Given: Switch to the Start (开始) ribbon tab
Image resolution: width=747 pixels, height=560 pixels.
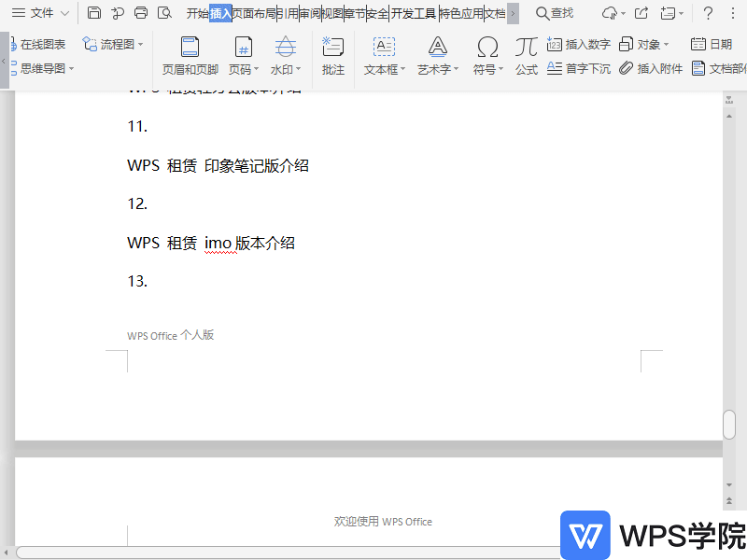Looking at the screenshot, I should point(197,13).
